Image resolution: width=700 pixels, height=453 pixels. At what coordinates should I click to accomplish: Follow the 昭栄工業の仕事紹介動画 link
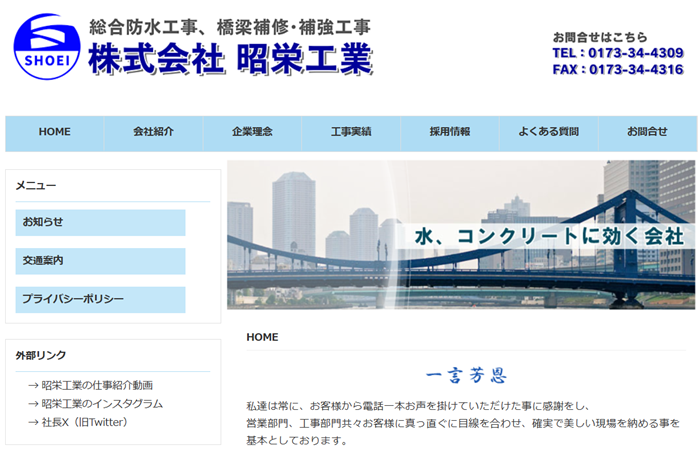click(x=97, y=385)
